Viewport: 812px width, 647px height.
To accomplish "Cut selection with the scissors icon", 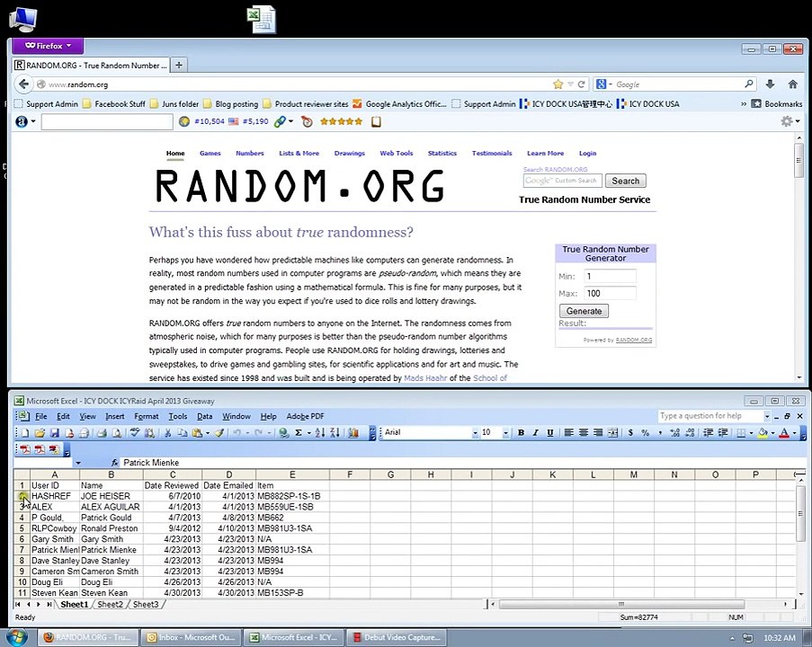I will pos(167,433).
